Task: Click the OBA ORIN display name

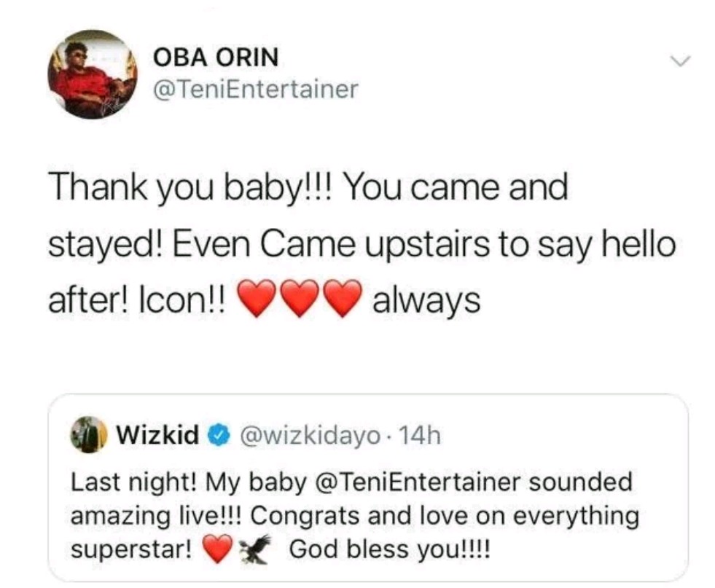Action: (216, 57)
